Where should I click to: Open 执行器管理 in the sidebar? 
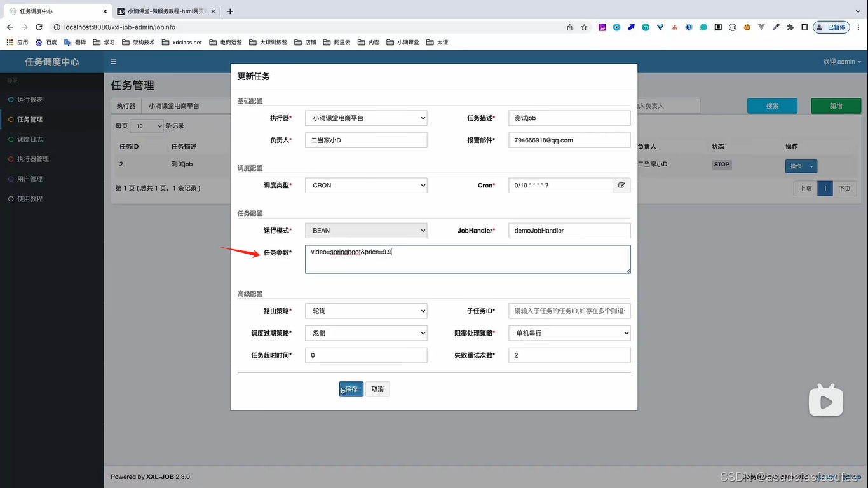click(52, 159)
